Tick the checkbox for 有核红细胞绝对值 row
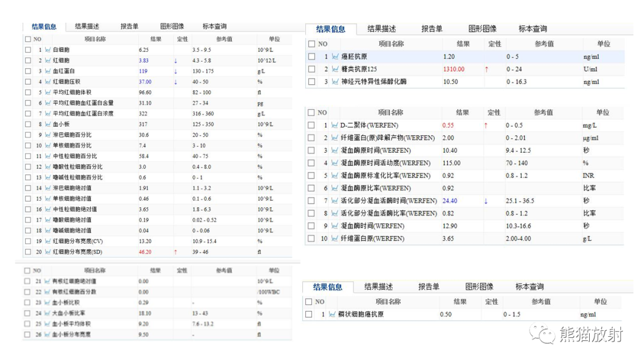Image resolution: width=644 pixels, height=363 pixels. point(27,281)
